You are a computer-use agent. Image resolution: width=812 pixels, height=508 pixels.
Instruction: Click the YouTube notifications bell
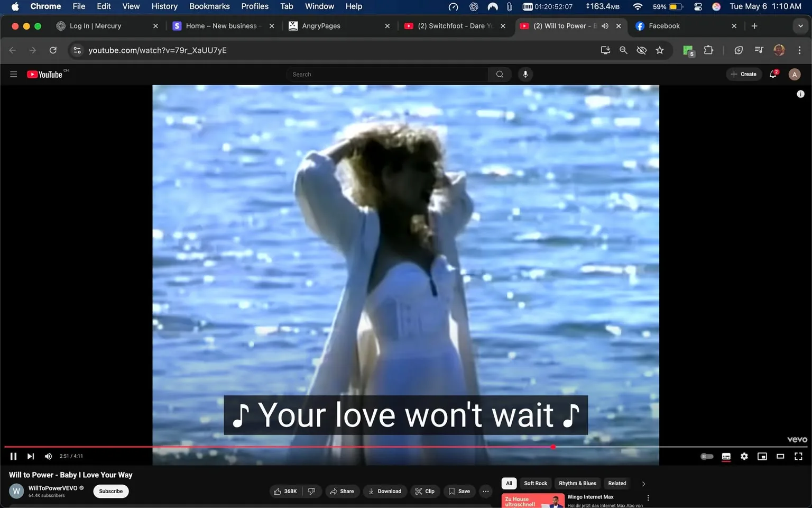[x=772, y=74]
